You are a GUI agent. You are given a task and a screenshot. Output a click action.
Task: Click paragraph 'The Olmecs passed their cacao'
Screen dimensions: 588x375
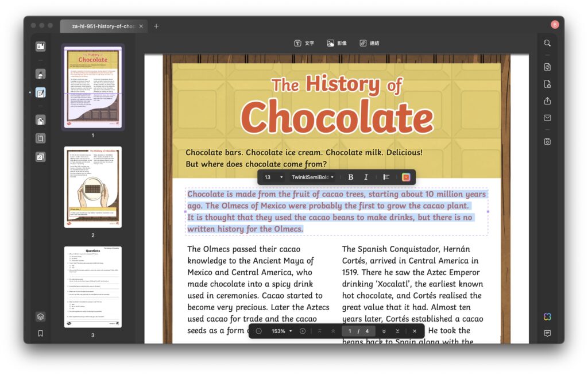point(258,289)
